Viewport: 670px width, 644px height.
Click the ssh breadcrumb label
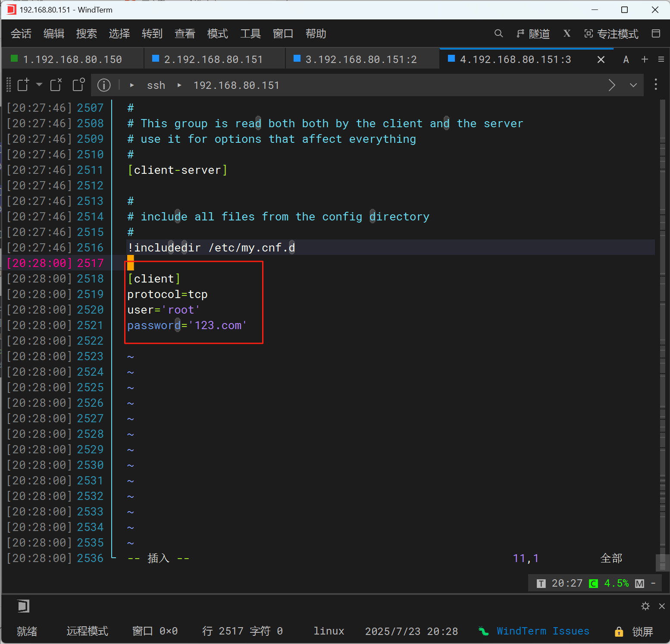coord(156,85)
